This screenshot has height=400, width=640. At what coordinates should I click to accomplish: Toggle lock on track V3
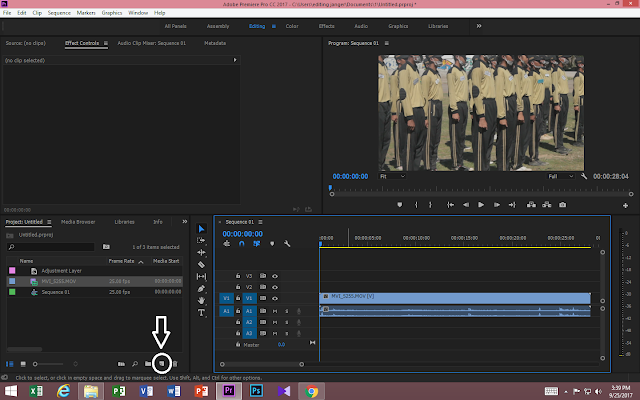click(238, 275)
